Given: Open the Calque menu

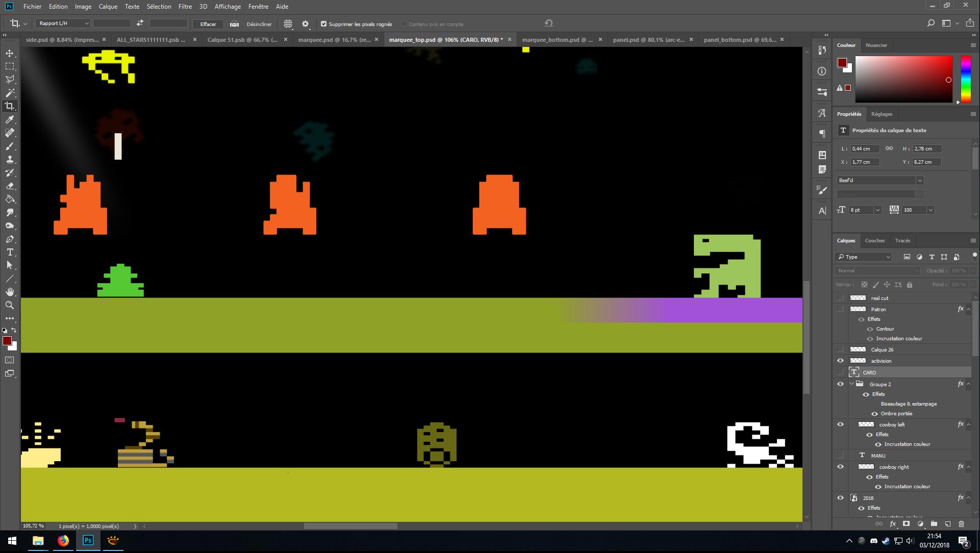Looking at the screenshot, I should 108,7.
